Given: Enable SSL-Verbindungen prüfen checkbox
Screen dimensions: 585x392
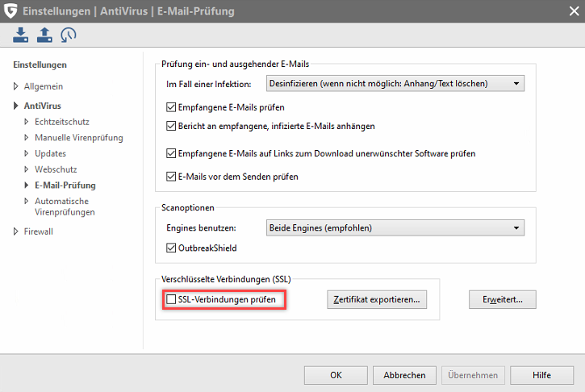Looking at the screenshot, I should [x=171, y=299].
